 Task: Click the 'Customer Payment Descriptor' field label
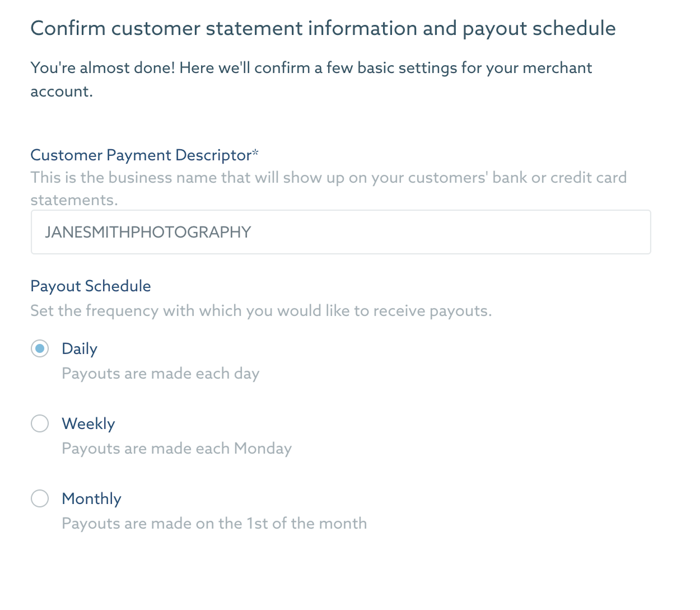pyautogui.click(x=141, y=155)
